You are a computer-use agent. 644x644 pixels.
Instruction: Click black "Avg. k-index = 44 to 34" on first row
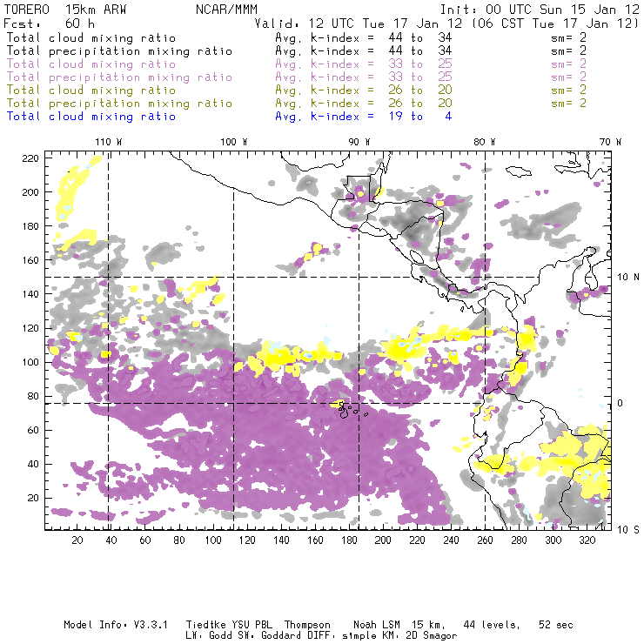[364, 37]
